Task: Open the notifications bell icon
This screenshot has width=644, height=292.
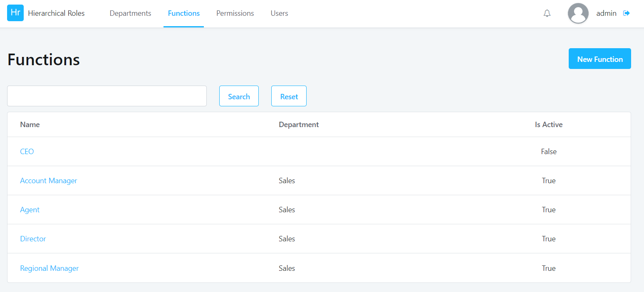Action: click(x=547, y=13)
